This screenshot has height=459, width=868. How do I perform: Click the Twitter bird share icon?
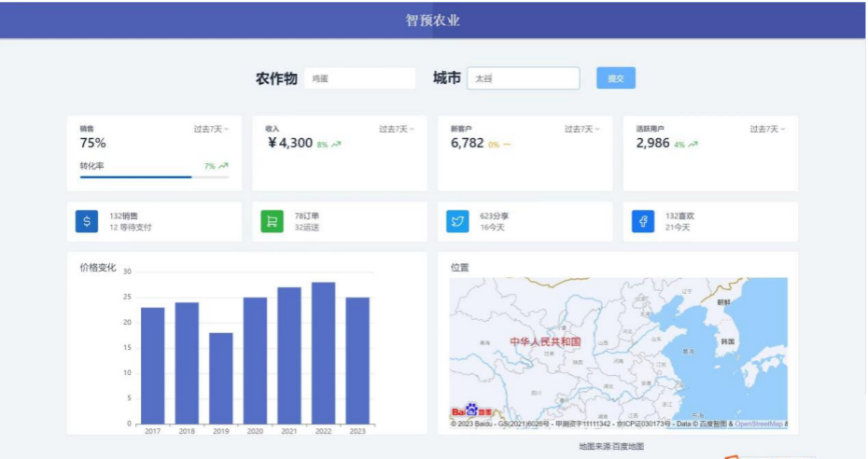point(457,221)
